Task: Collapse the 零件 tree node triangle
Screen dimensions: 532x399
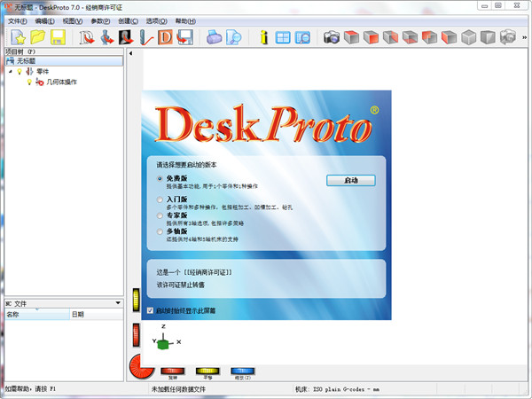Action: 11,71
